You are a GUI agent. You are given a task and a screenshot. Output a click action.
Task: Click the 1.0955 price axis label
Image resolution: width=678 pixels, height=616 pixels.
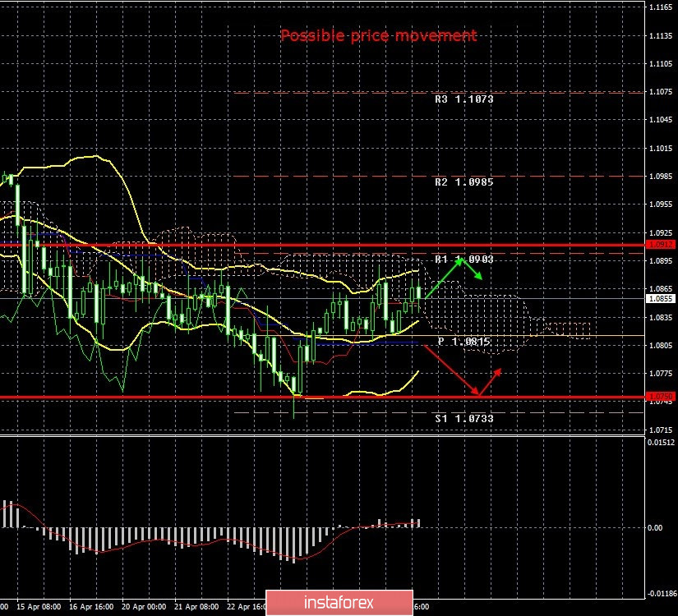click(661, 205)
